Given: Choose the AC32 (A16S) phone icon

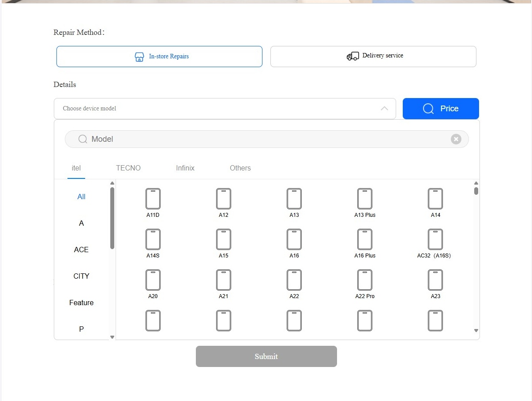Looking at the screenshot, I should click(x=435, y=239).
